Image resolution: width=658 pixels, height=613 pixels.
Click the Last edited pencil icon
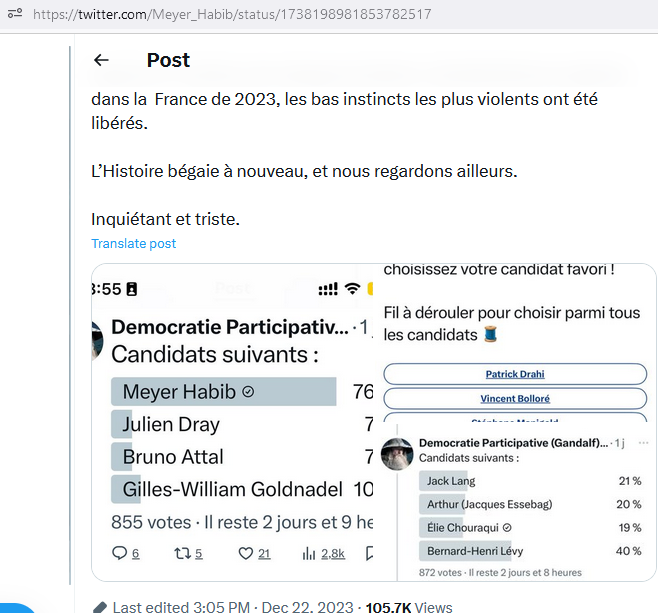(100, 608)
